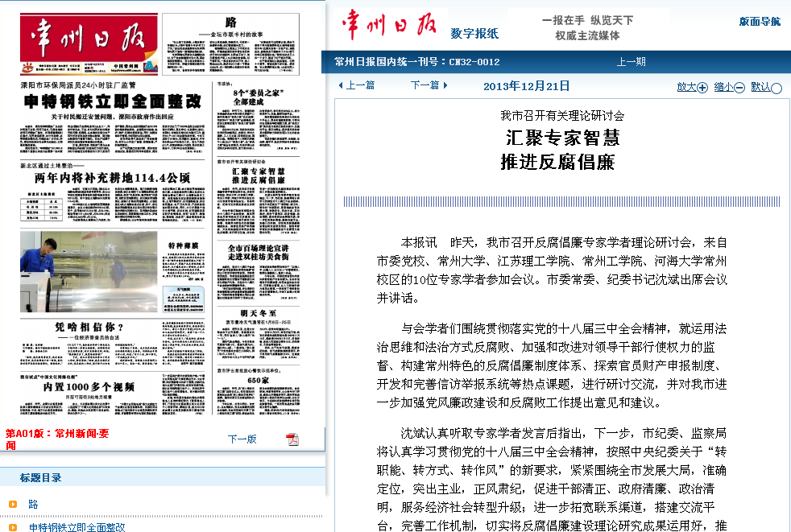Click orange arrow icon beside 路
This screenshot has width=791, height=532.
(x=12, y=505)
